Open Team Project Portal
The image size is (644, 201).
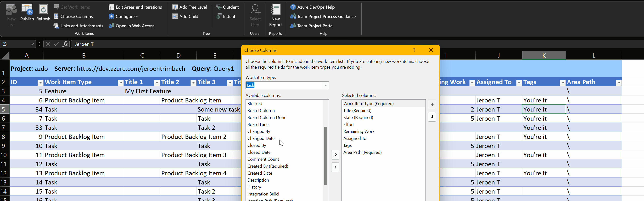tap(312, 26)
